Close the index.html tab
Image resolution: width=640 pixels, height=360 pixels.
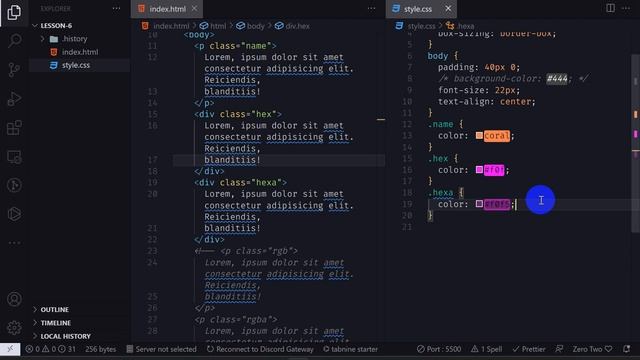(x=194, y=9)
